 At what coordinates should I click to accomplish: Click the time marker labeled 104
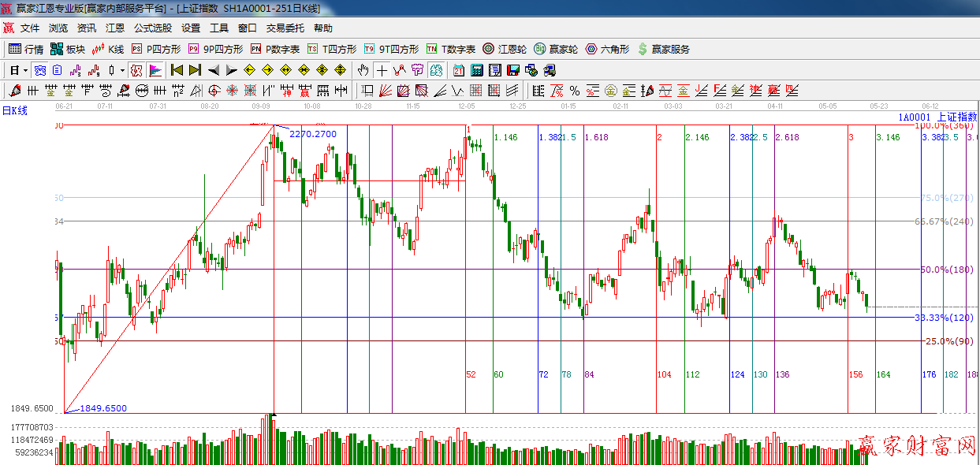[x=665, y=374]
